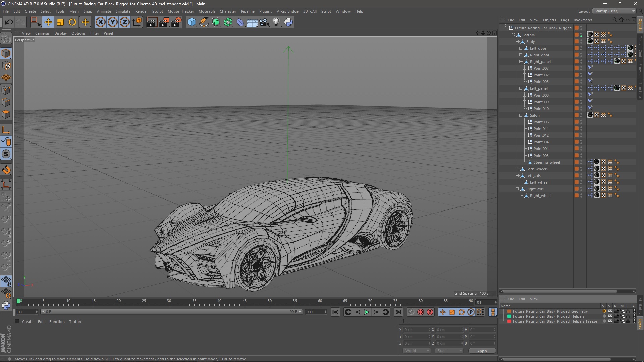Toggle Autokeying button
This screenshot has height=362, width=644.
(x=421, y=312)
